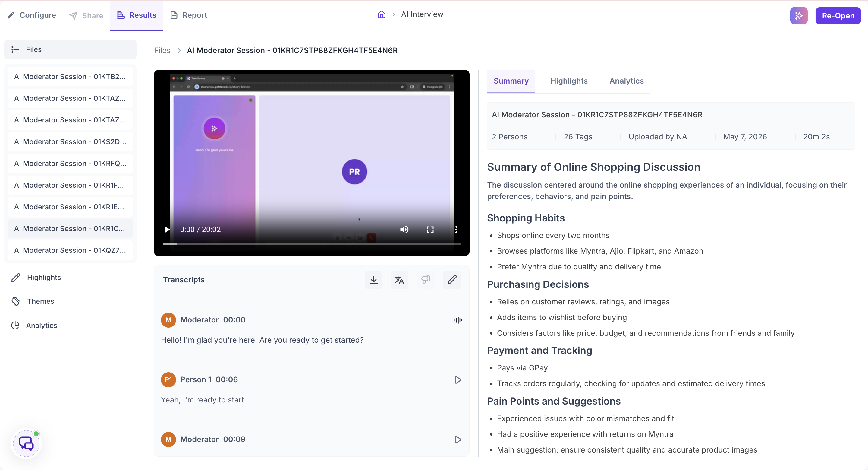Navigate to Files breadcrumb link

coord(162,51)
